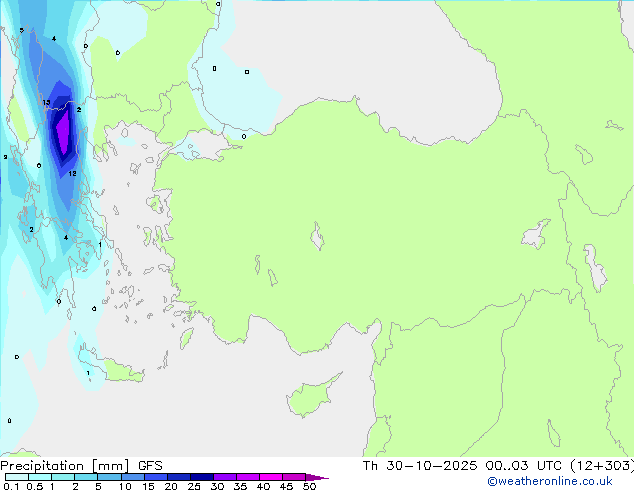The height and width of the screenshot is (490, 634).
Task: Click the legend label "35"
Action: 240,486
